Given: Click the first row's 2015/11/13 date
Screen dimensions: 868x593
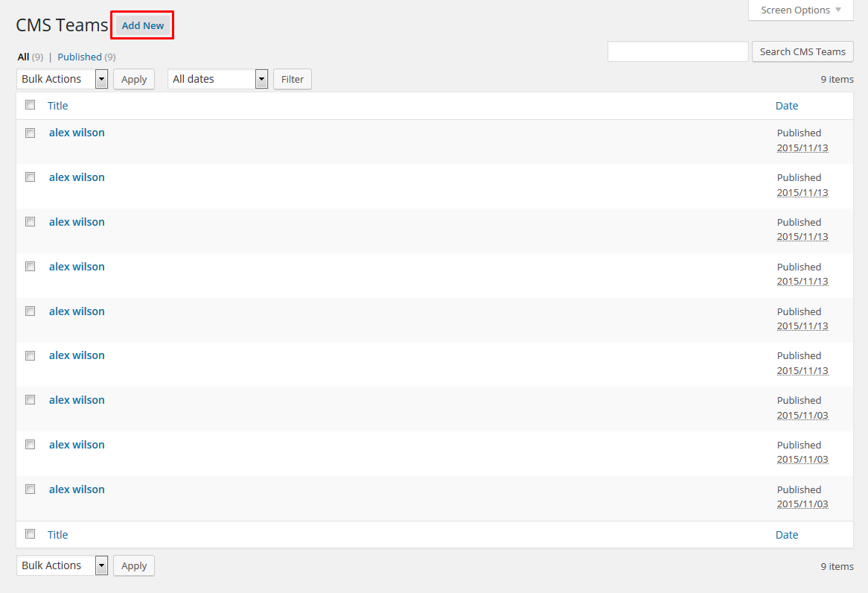Looking at the screenshot, I should (x=802, y=148).
